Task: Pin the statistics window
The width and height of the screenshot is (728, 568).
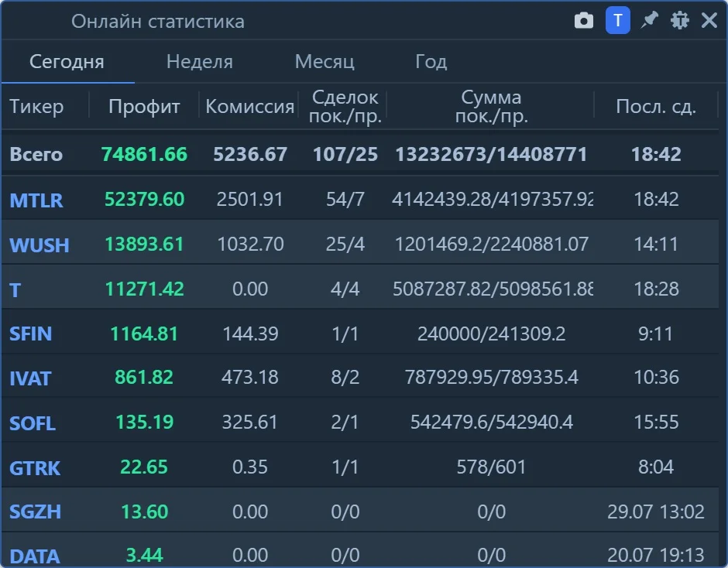Action: click(649, 20)
